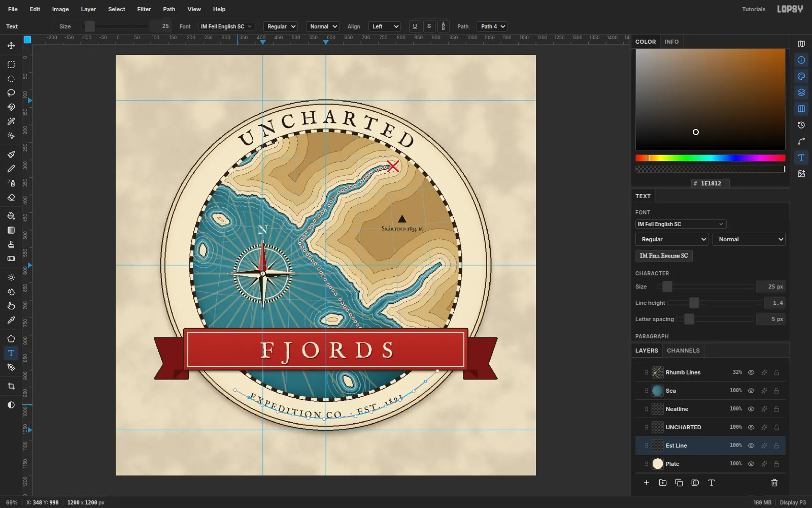Open the Normal dropdown in options bar
Viewport: 812px width, 508px height.
[323, 26]
